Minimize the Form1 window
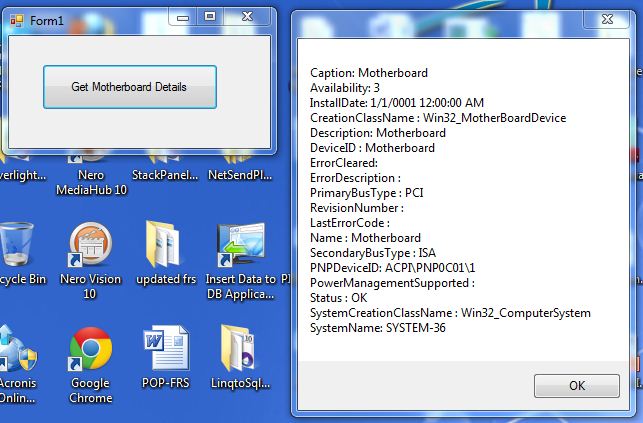643x423 pixels. [x=182, y=18]
